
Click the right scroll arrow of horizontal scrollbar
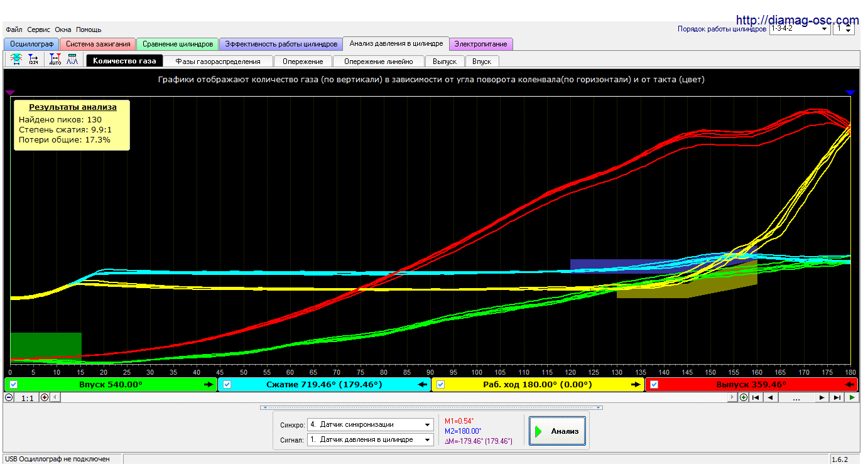pos(732,397)
